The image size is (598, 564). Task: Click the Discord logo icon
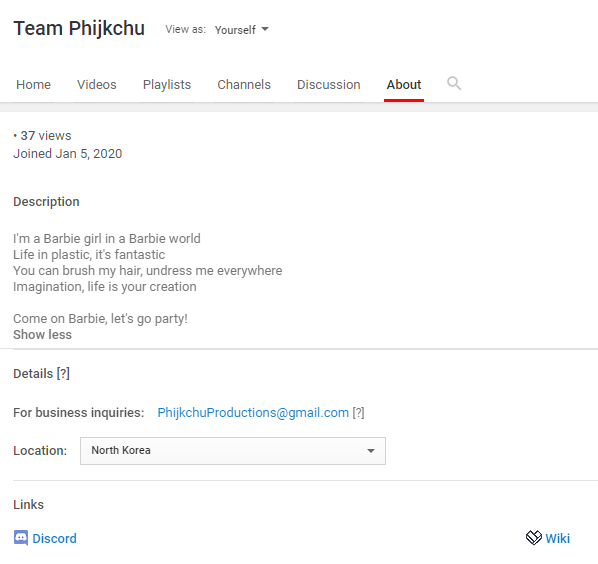pyautogui.click(x=21, y=538)
